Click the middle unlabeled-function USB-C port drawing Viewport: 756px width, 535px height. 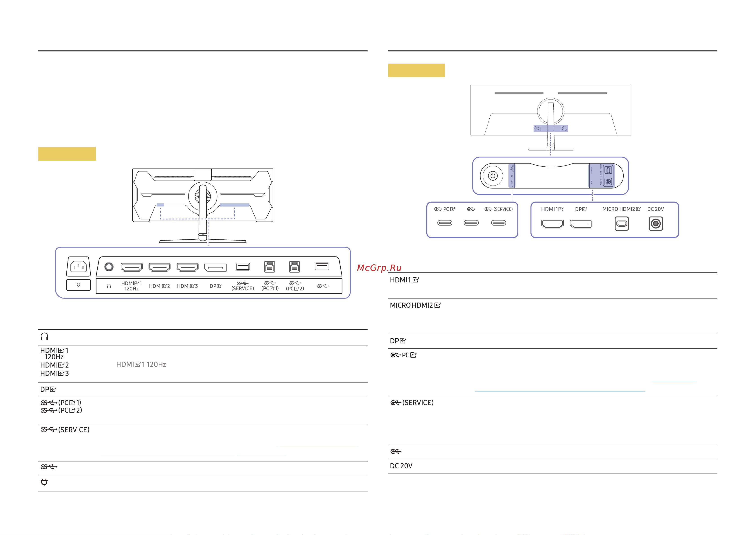[471, 223]
